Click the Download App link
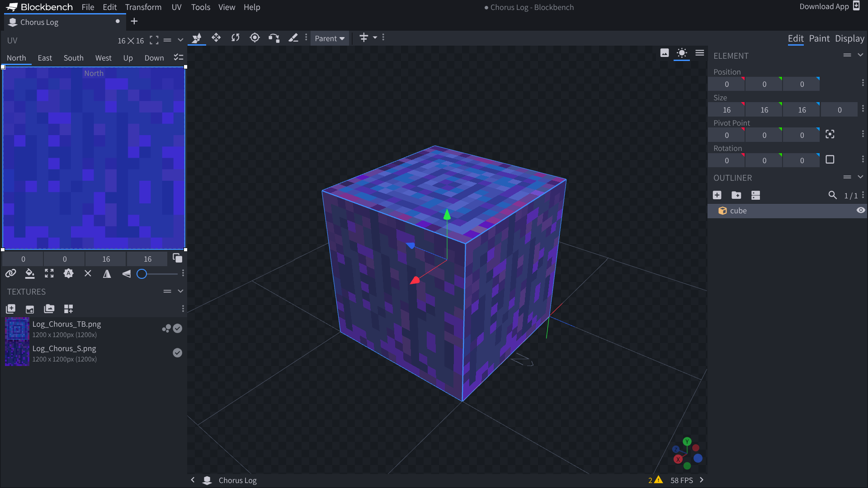Screen dimensions: 868x488 pyautogui.click(x=824, y=6)
